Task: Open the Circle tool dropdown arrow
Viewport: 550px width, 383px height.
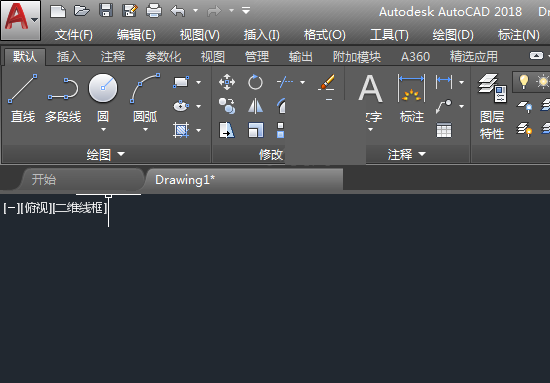Action: pos(103,129)
